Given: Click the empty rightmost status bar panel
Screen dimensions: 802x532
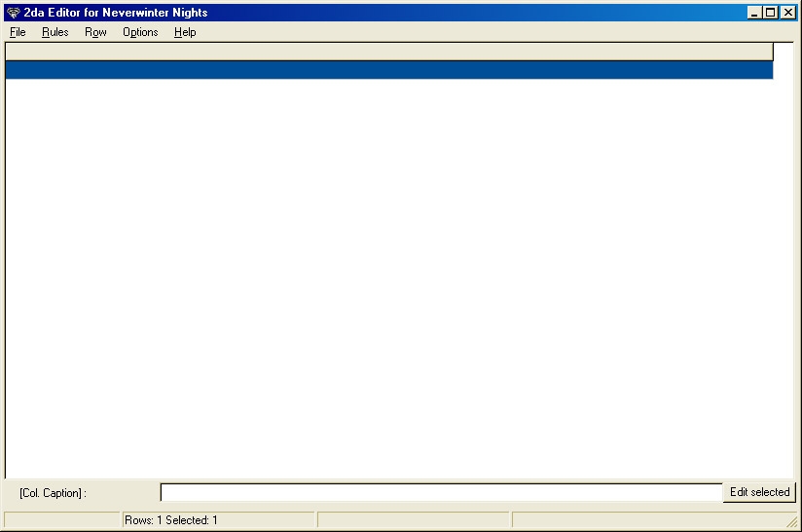Looking at the screenshot, I should click(647, 520).
